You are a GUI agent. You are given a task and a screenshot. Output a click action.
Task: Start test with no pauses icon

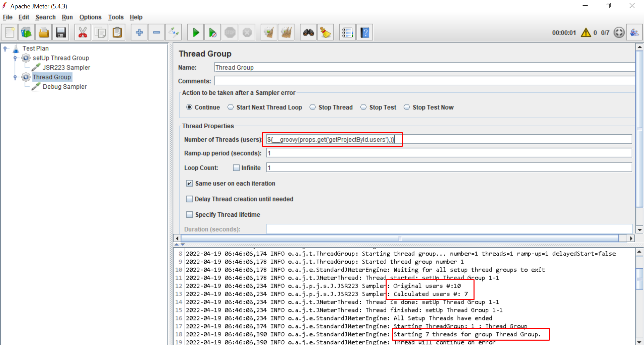[213, 33]
